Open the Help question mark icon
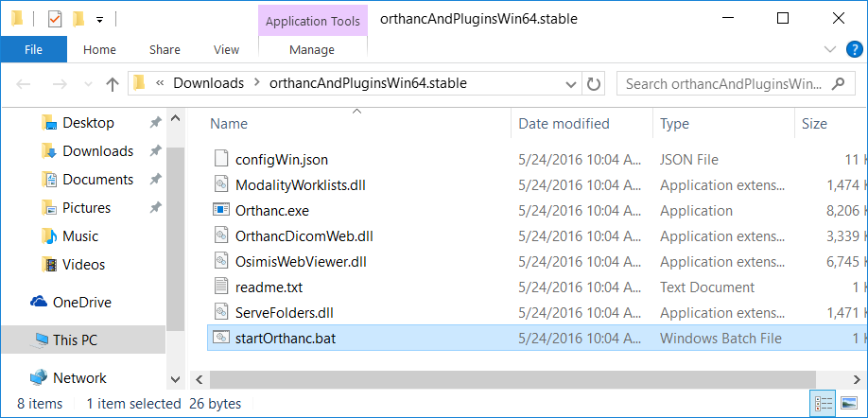The image size is (868, 418). click(855, 50)
